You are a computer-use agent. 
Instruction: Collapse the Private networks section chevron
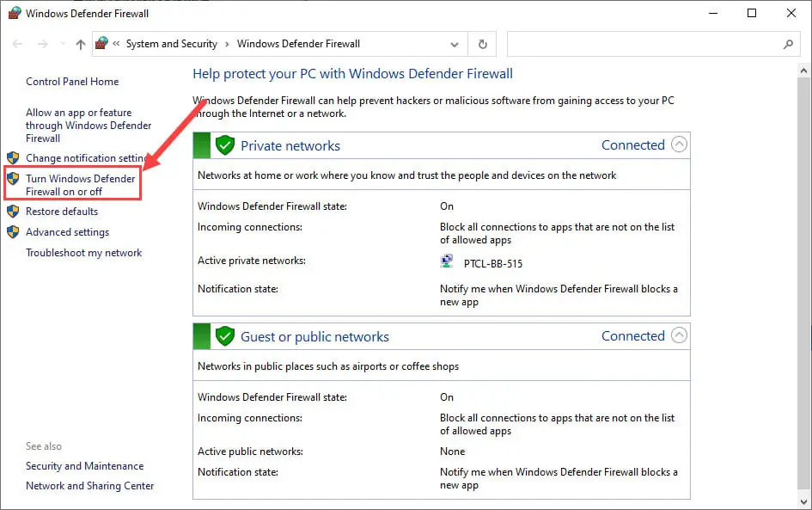(x=679, y=144)
